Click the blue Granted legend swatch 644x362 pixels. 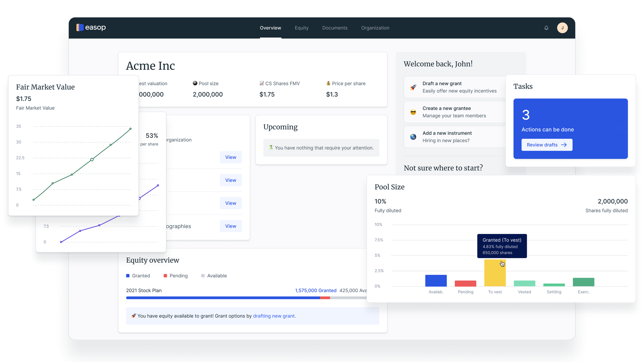click(128, 276)
